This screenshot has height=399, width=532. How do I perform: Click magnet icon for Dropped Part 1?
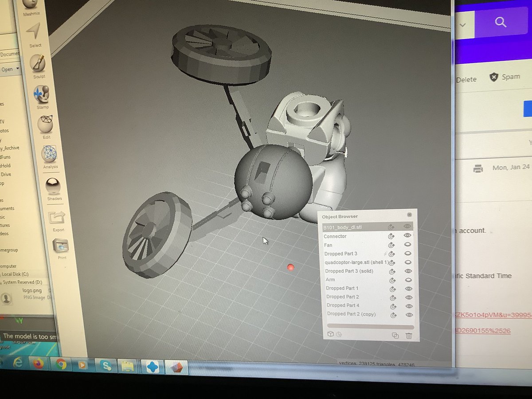(x=392, y=289)
